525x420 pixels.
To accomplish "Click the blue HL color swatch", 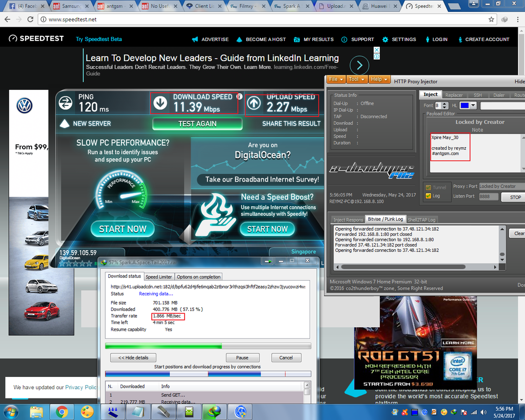I will click(x=465, y=106).
